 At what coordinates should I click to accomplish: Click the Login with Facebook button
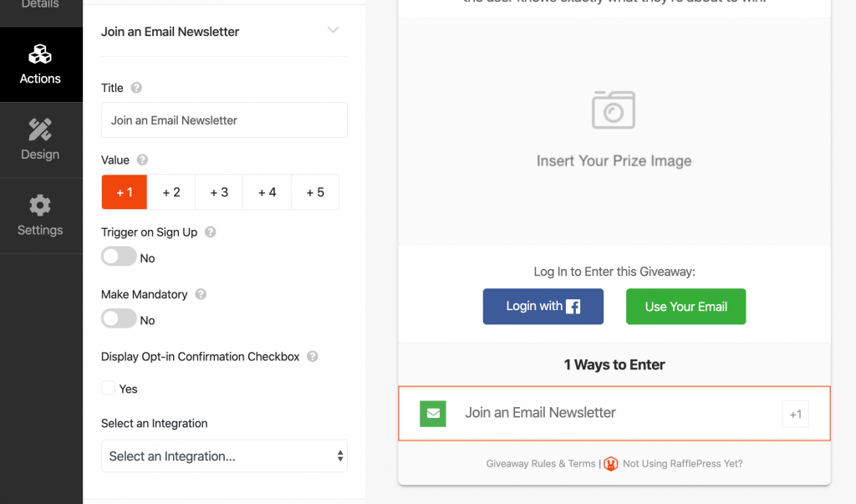coord(543,307)
